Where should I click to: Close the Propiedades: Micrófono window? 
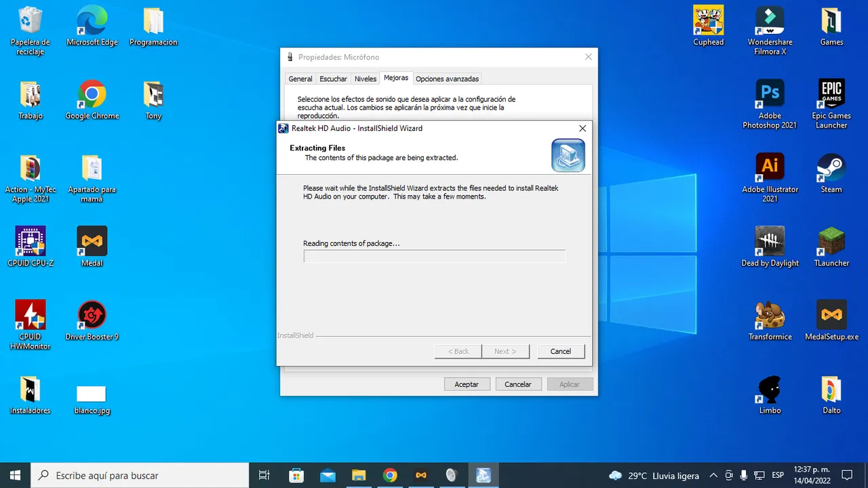pyautogui.click(x=588, y=58)
